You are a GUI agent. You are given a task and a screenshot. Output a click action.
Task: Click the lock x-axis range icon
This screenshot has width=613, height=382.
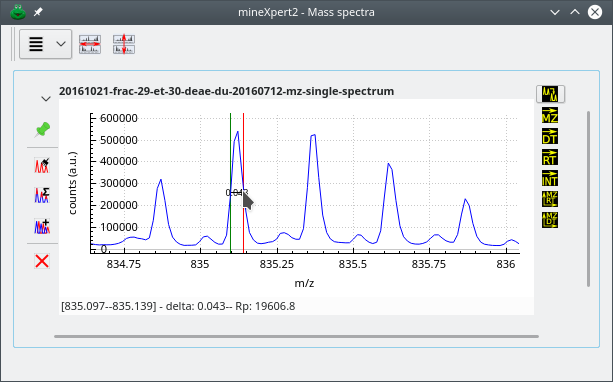(x=90, y=44)
